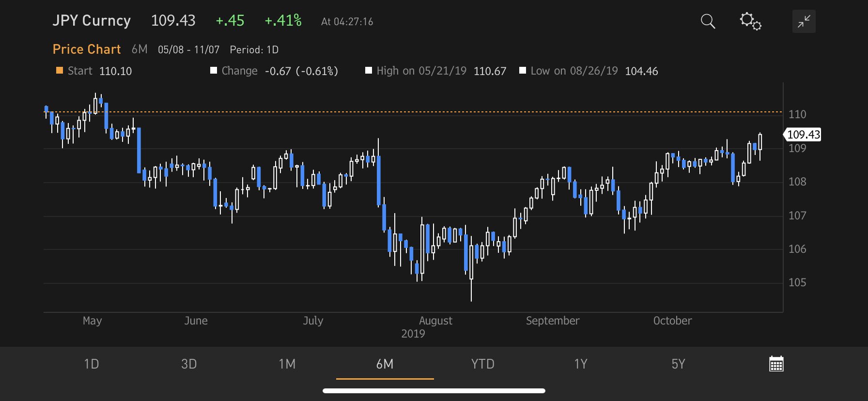Image resolution: width=868 pixels, height=401 pixels.
Task: Switch to the 3D time range
Action: click(x=189, y=364)
